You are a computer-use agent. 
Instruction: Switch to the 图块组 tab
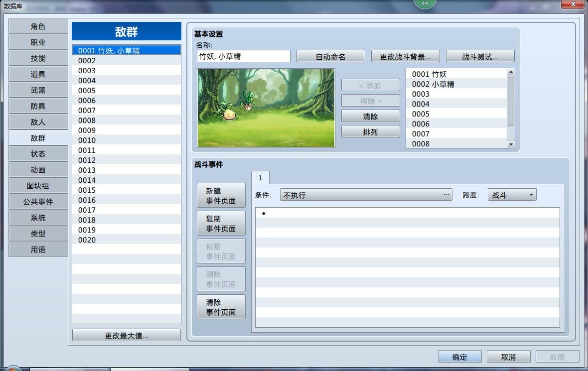click(x=38, y=186)
